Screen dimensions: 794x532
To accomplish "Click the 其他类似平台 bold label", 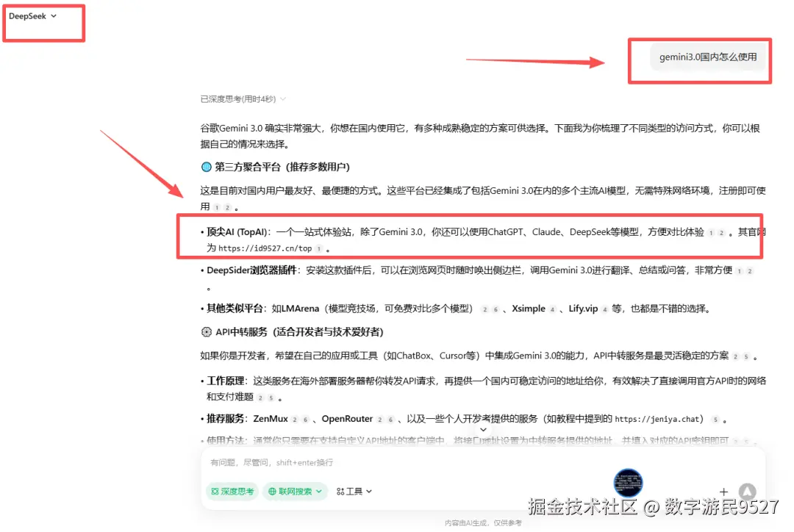I will (235, 309).
